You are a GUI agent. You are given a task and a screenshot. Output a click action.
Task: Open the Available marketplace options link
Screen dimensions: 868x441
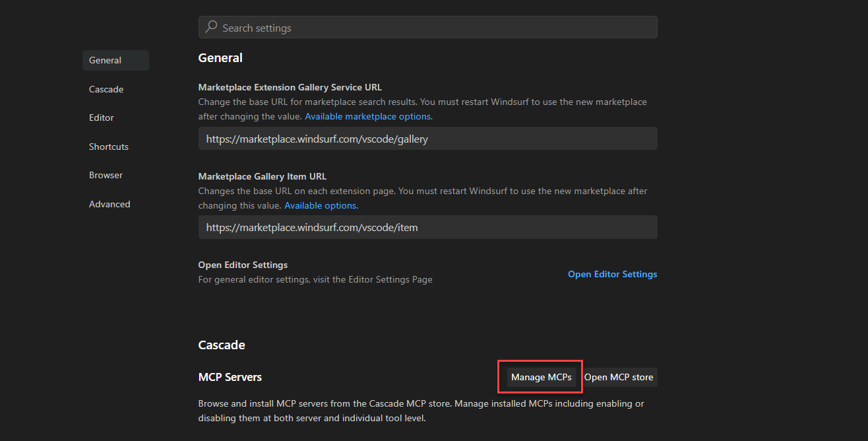pyautogui.click(x=367, y=116)
